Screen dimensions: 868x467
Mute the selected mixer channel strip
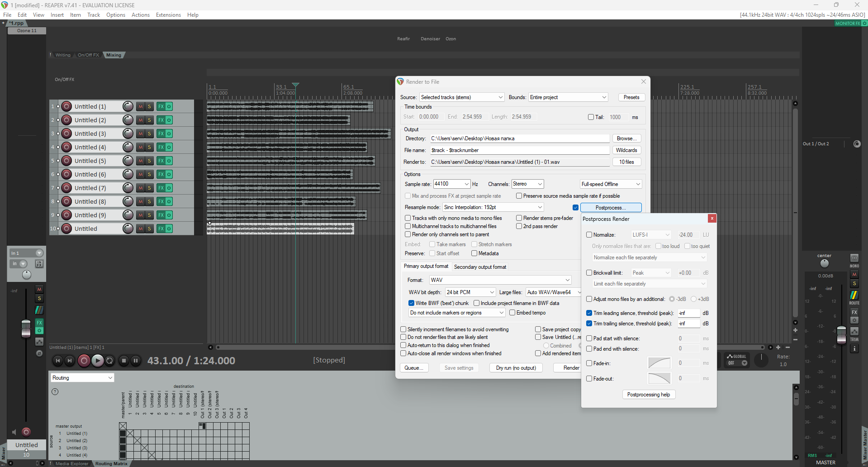coord(39,289)
